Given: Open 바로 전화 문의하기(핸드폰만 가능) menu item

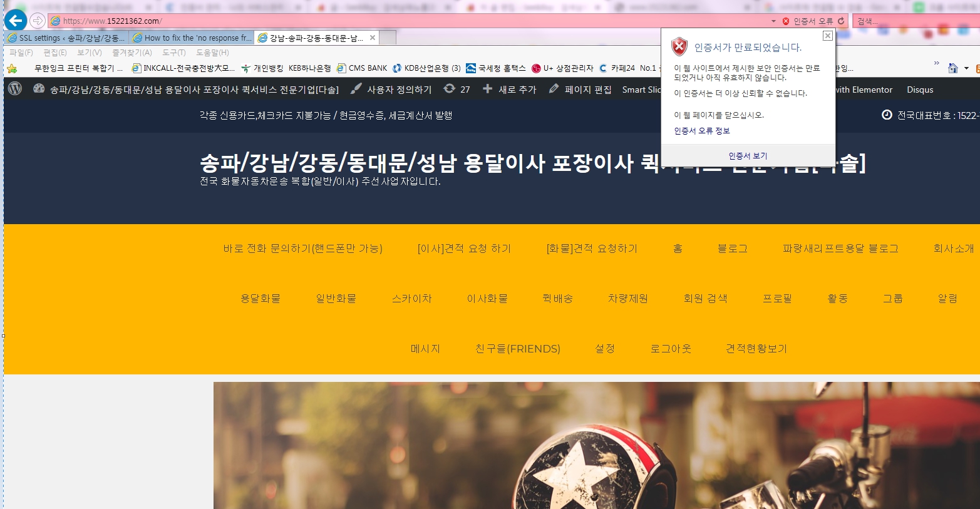Looking at the screenshot, I should [303, 249].
